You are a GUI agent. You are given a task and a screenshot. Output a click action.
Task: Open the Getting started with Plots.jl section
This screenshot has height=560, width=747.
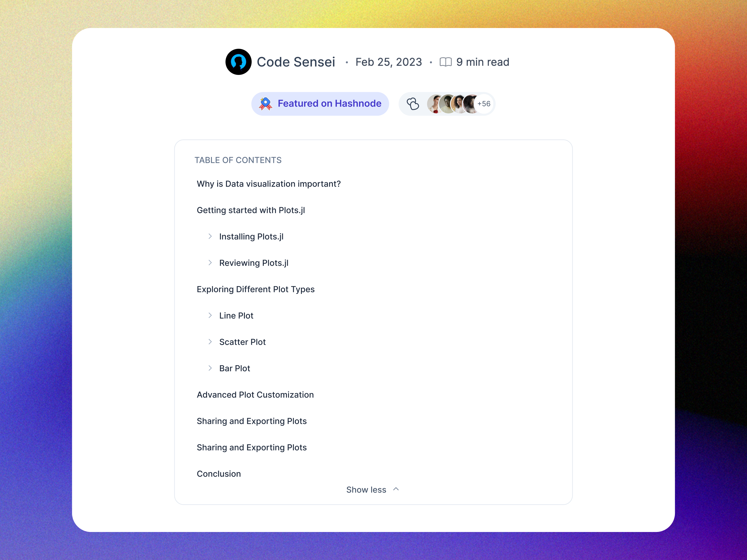pyautogui.click(x=251, y=210)
